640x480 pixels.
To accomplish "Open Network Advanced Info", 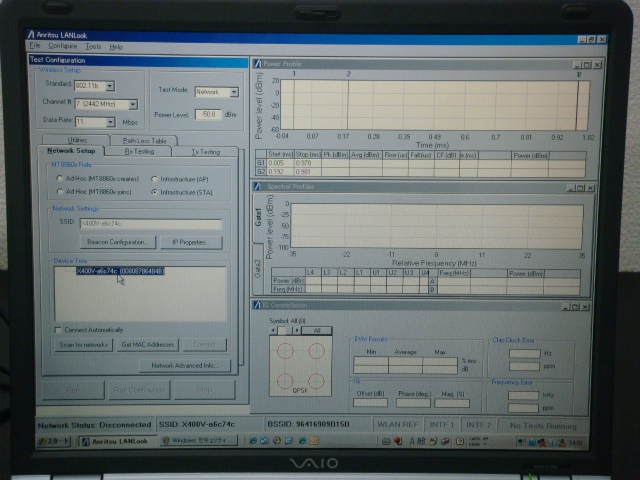I will point(184,365).
